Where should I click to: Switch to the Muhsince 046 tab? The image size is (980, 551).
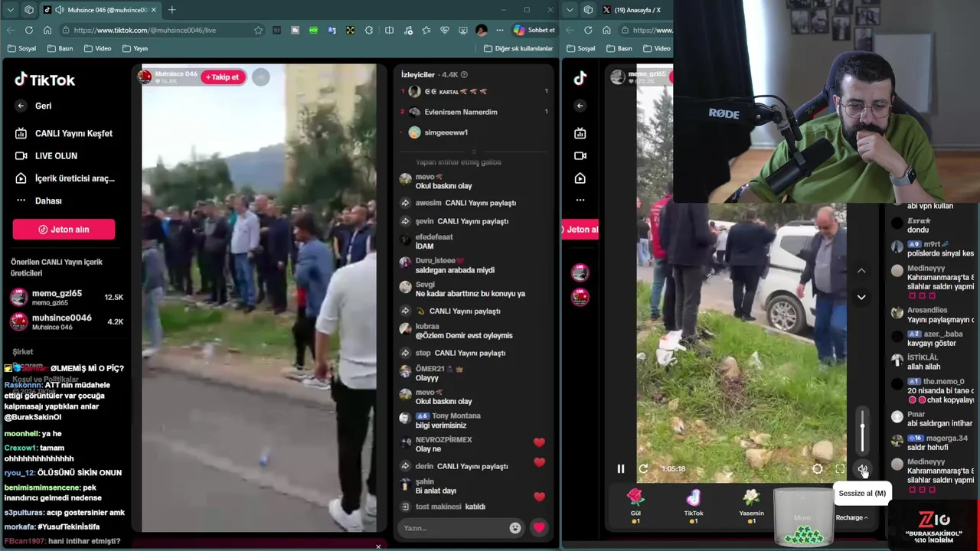click(100, 10)
